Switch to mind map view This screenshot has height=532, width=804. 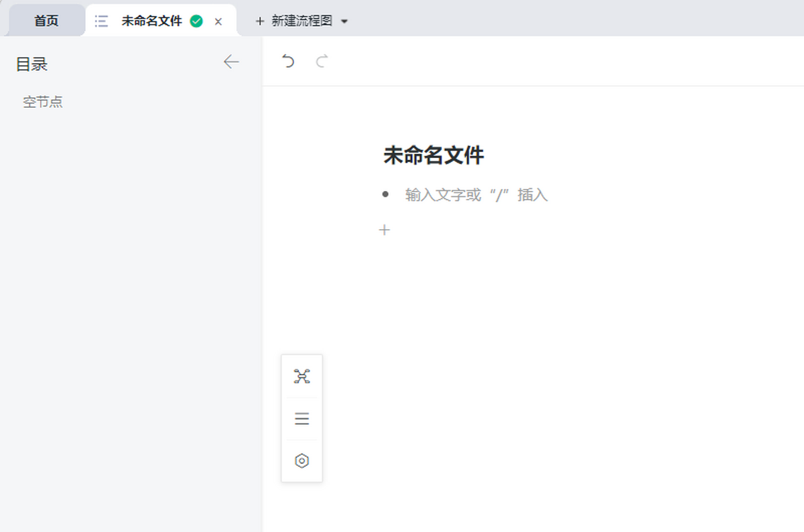[x=301, y=377]
